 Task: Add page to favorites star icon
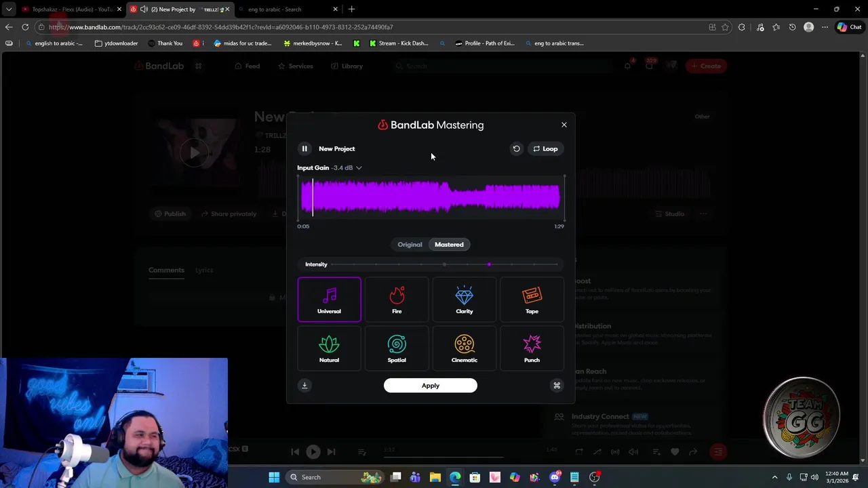coord(725,27)
